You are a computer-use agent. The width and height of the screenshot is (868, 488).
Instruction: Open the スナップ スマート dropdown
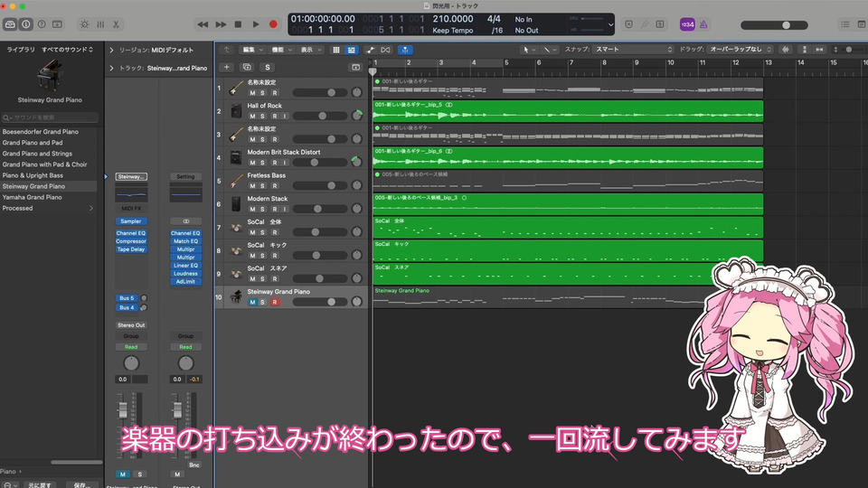point(633,50)
